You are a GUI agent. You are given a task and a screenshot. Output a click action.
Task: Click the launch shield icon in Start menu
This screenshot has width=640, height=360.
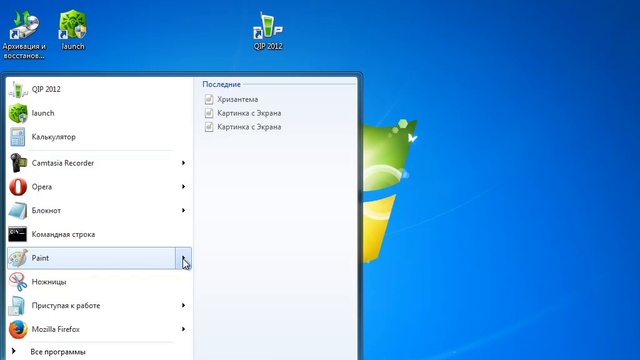coord(18,113)
